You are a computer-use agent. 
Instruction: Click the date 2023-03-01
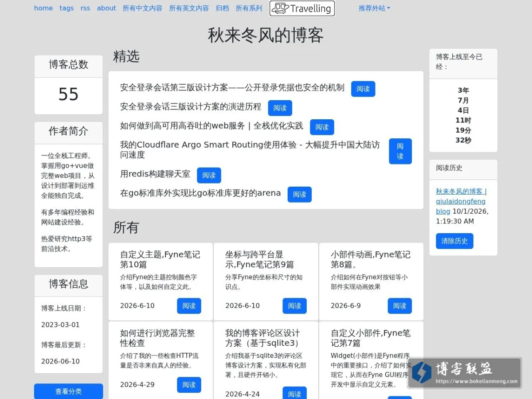(60, 325)
